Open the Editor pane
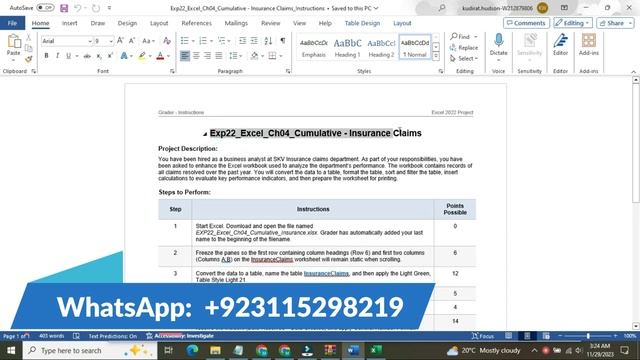This screenshot has height=360, width=640. coord(560,44)
